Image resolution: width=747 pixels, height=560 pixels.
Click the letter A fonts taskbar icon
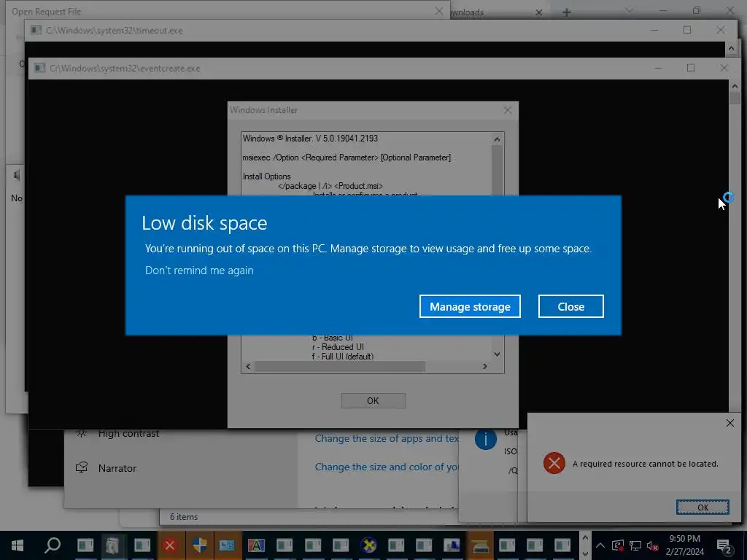[x=256, y=545]
